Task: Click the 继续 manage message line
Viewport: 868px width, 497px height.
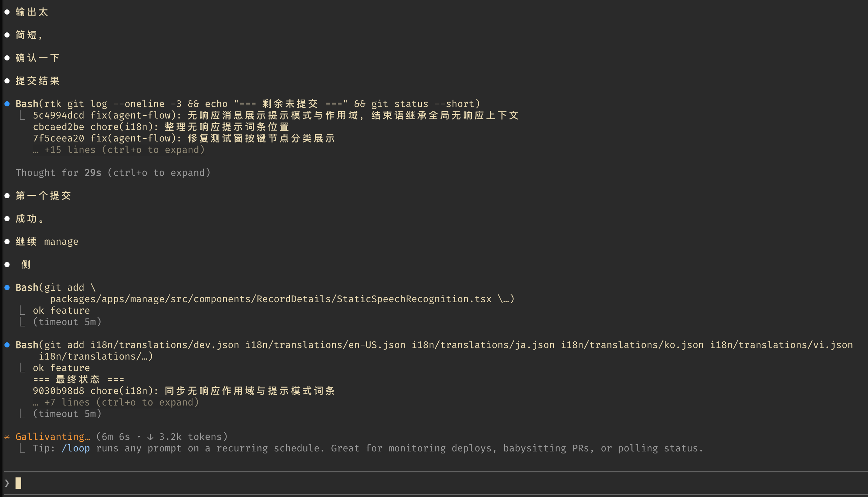Action: 47,242
